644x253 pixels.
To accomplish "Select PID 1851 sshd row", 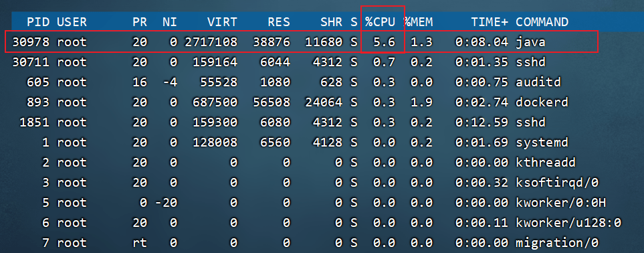I will 35,122.
